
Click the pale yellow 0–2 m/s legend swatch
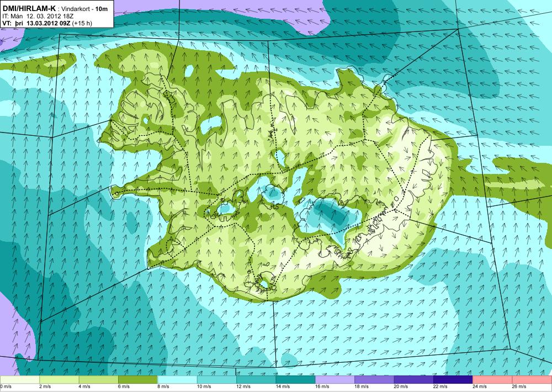point(20,380)
